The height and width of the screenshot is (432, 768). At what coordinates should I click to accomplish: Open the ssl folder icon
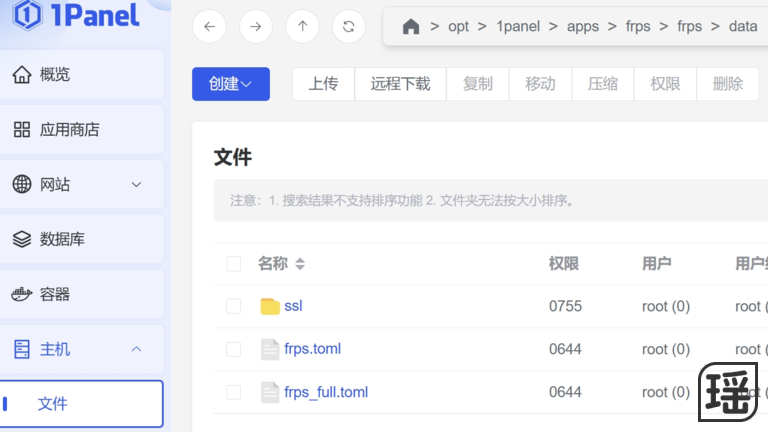click(x=270, y=306)
